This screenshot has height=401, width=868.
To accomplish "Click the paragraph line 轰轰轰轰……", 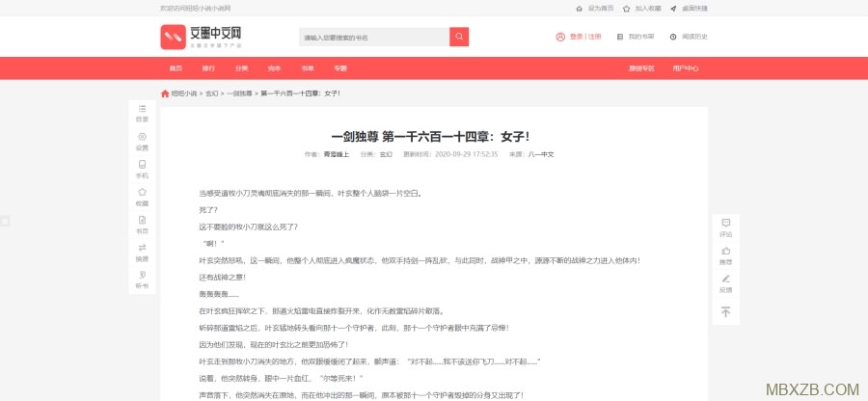I will 219,294.
